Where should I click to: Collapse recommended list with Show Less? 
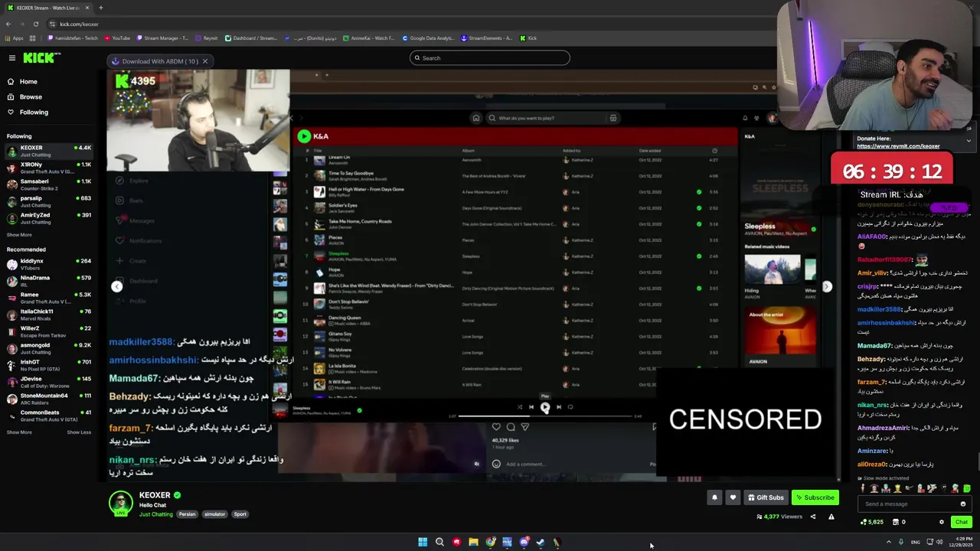point(78,432)
